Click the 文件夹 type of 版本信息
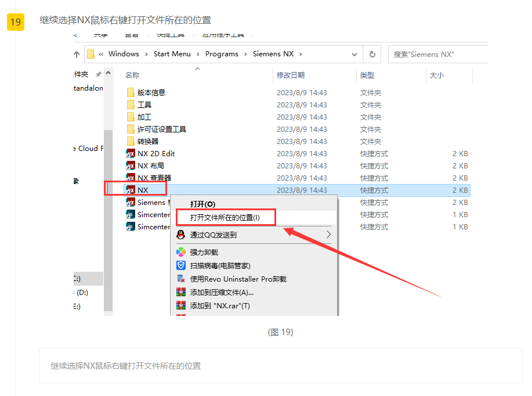This screenshot has width=532, height=396. click(x=371, y=93)
